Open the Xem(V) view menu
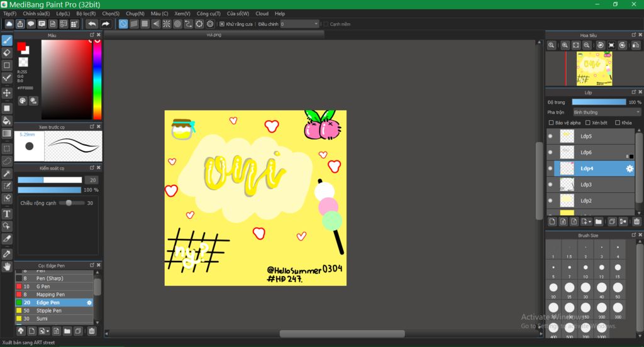 [182, 14]
